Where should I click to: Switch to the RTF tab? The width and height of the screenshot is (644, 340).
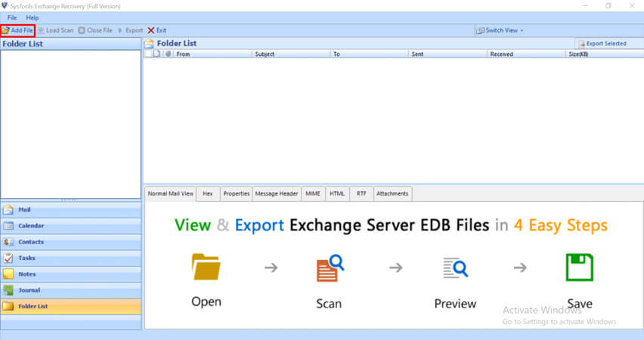coord(361,193)
